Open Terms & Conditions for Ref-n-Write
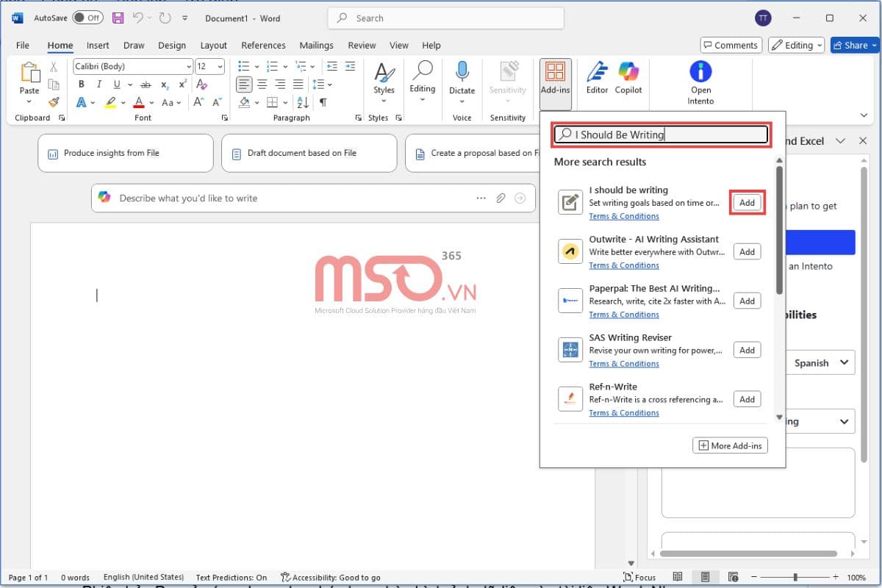This screenshot has height=588, width=882. (624, 413)
